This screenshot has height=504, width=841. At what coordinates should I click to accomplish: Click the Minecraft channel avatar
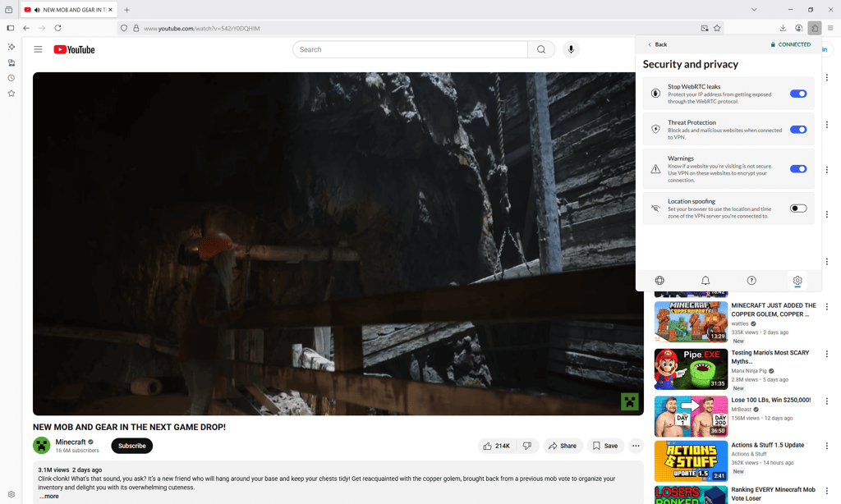coord(41,446)
